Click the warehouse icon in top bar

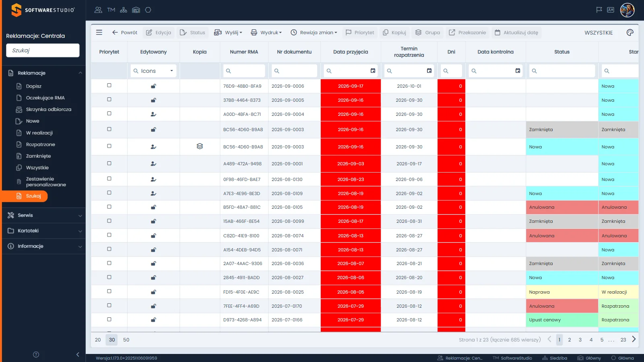click(136, 10)
